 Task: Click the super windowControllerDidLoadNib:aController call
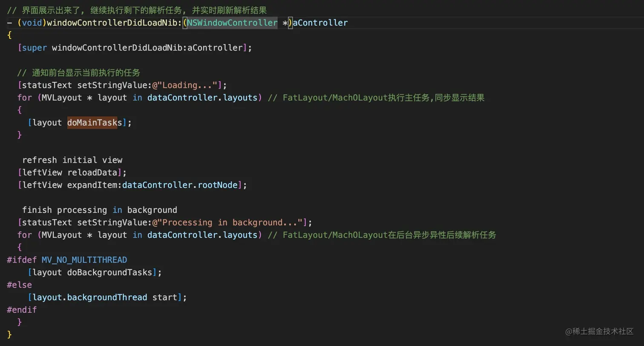(135, 48)
